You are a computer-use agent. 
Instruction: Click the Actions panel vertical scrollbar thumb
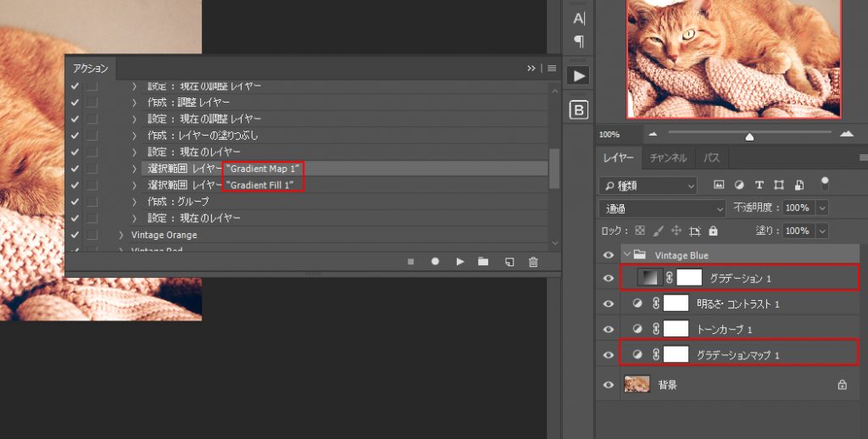(x=554, y=169)
